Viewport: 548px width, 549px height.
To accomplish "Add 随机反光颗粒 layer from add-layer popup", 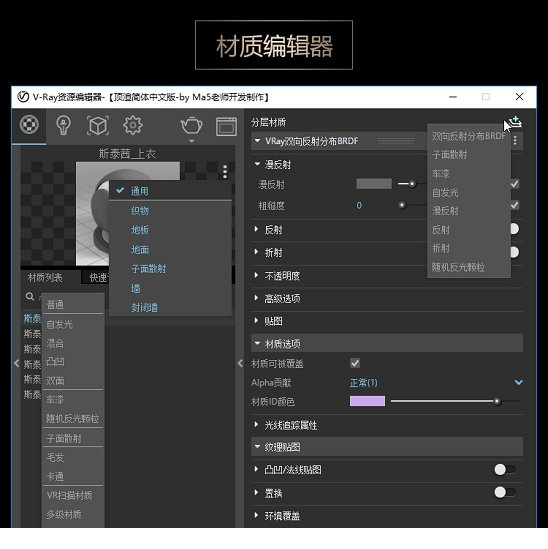I will [458, 267].
